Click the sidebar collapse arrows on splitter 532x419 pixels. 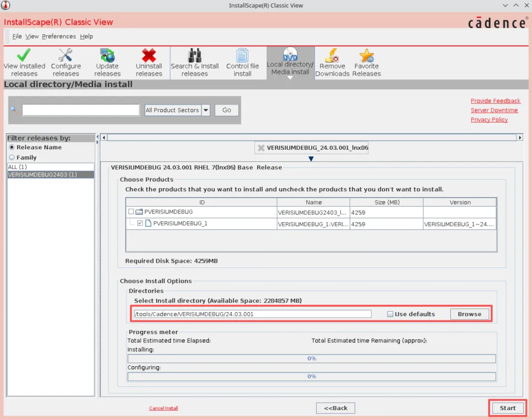tap(98, 139)
